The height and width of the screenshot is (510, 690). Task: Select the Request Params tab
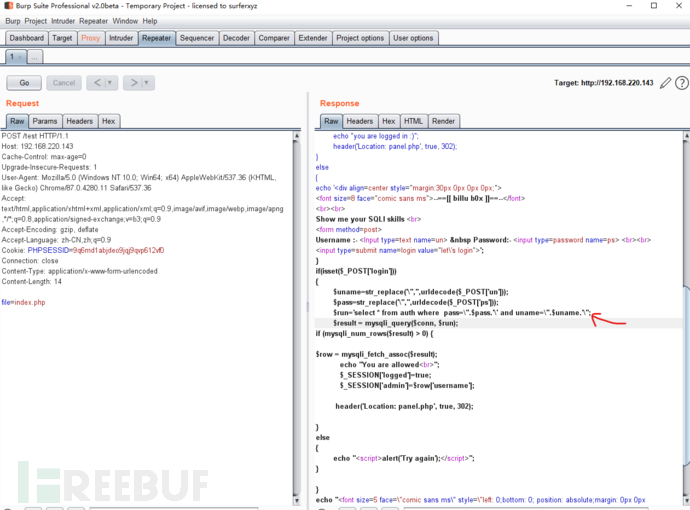coord(45,121)
